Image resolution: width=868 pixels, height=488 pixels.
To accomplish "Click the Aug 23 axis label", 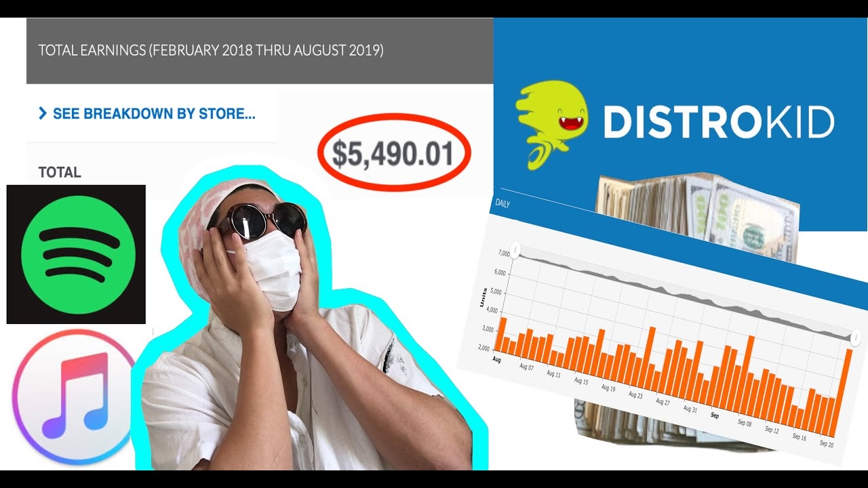I will 635,395.
